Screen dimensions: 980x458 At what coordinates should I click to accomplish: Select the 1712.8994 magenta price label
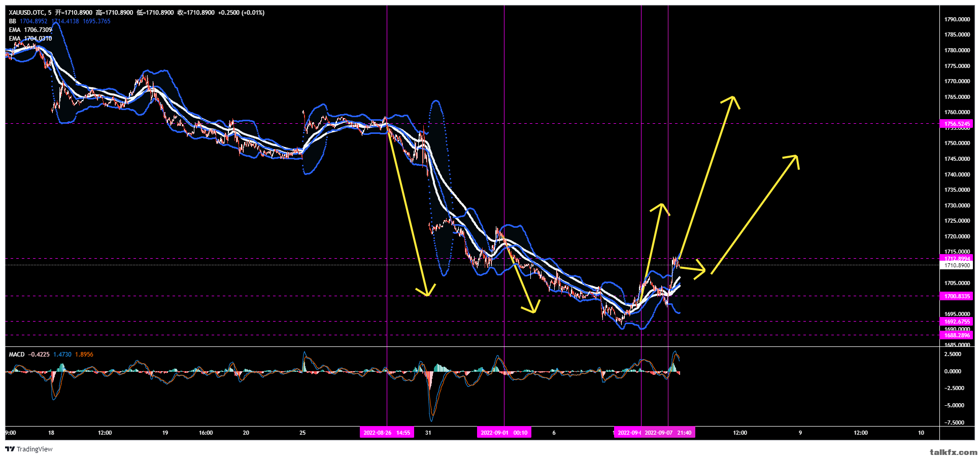point(957,259)
